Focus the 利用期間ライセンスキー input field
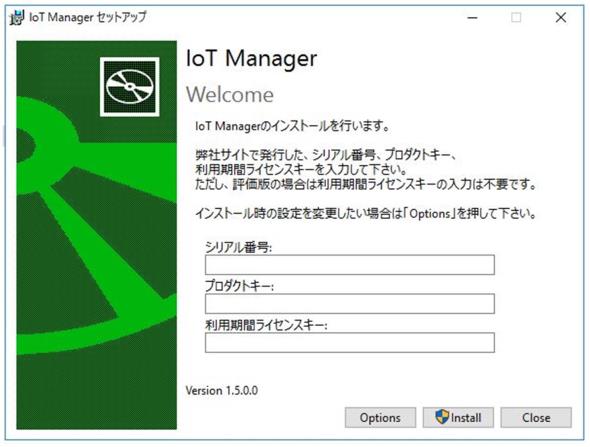Screen dimensions: 590x447 point(350,342)
